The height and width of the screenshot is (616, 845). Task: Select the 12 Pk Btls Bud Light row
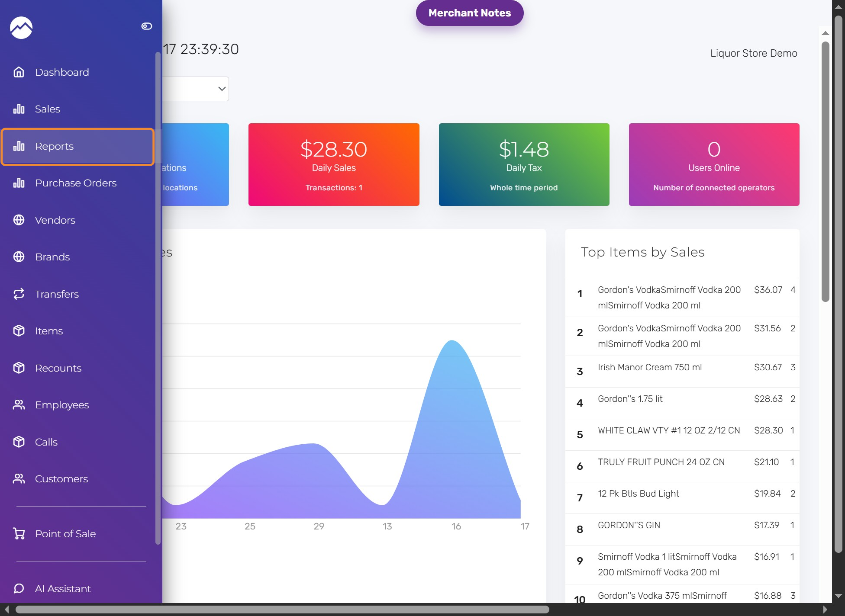[x=682, y=498]
